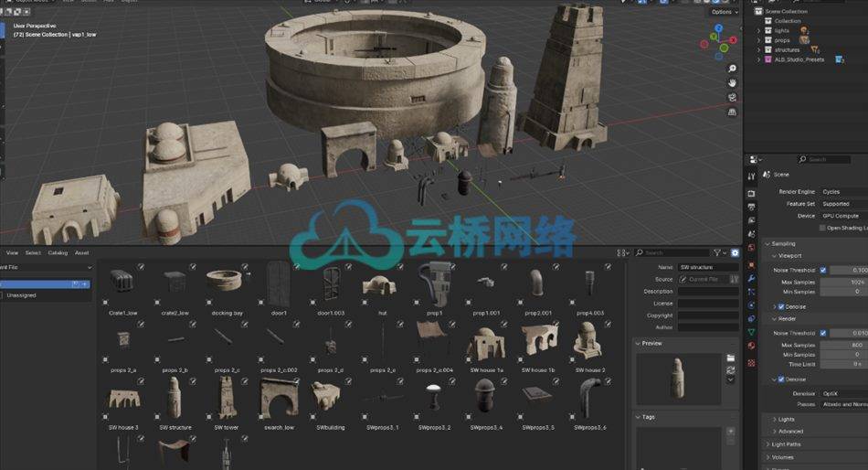Switch perspective/orthographic grid icon in viewport
This screenshot has width=868, height=470.
pyautogui.click(x=732, y=112)
